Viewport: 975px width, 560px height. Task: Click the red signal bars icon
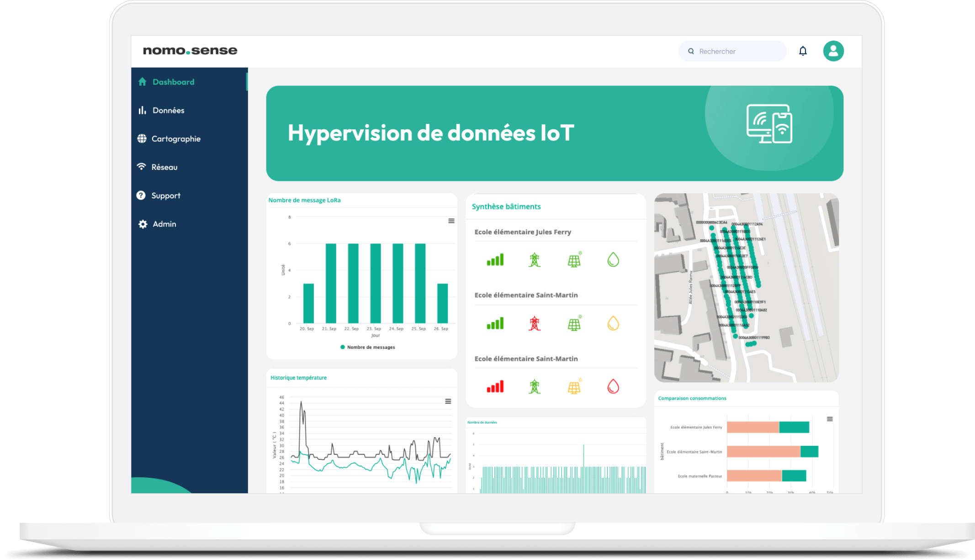coord(495,386)
